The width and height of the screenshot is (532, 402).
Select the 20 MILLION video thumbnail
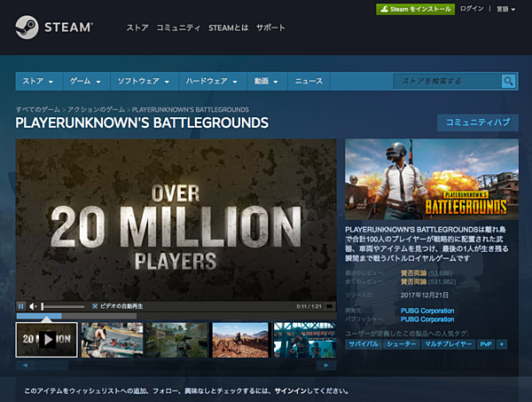point(46,340)
